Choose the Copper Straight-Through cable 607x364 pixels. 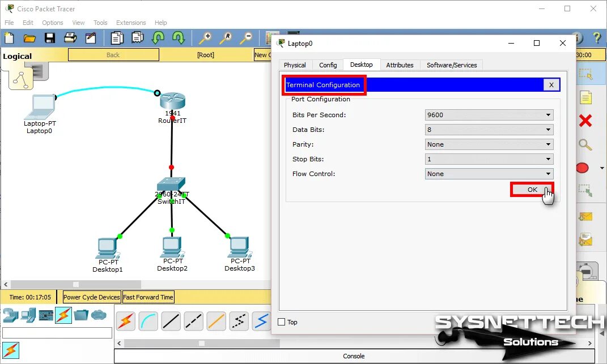[x=171, y=321]
